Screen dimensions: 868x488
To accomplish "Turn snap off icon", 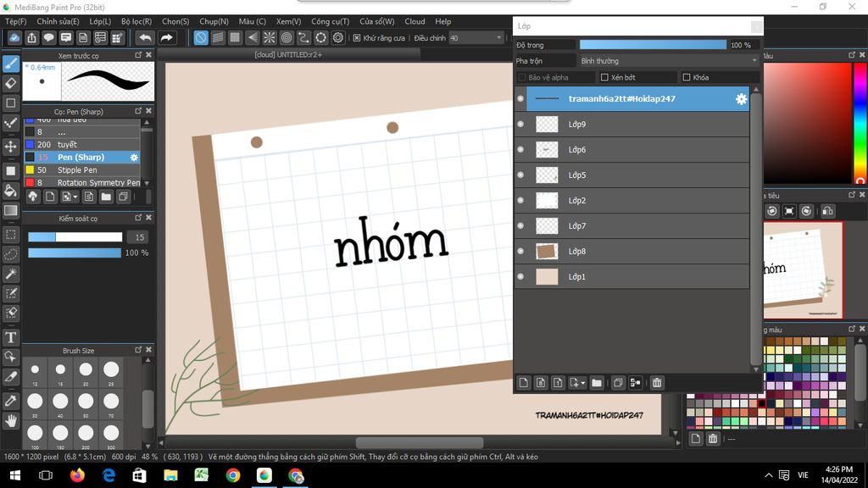I will coord(201,37).
